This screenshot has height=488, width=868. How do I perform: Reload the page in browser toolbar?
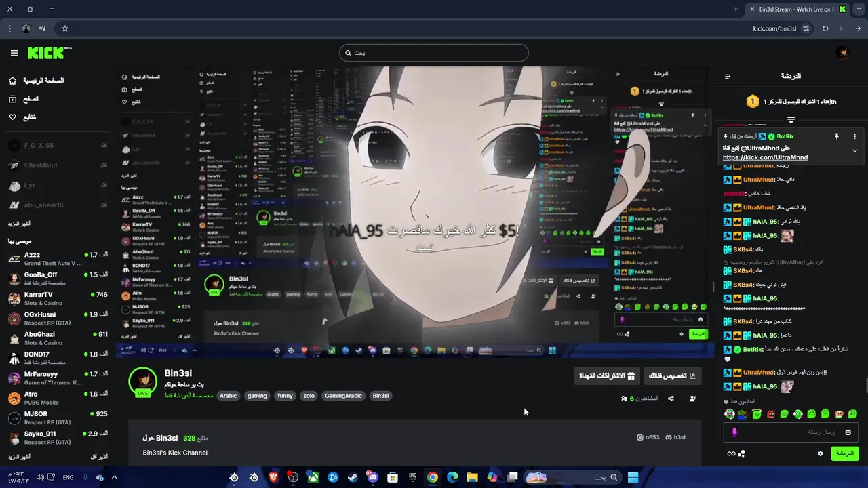pos(825,28)
